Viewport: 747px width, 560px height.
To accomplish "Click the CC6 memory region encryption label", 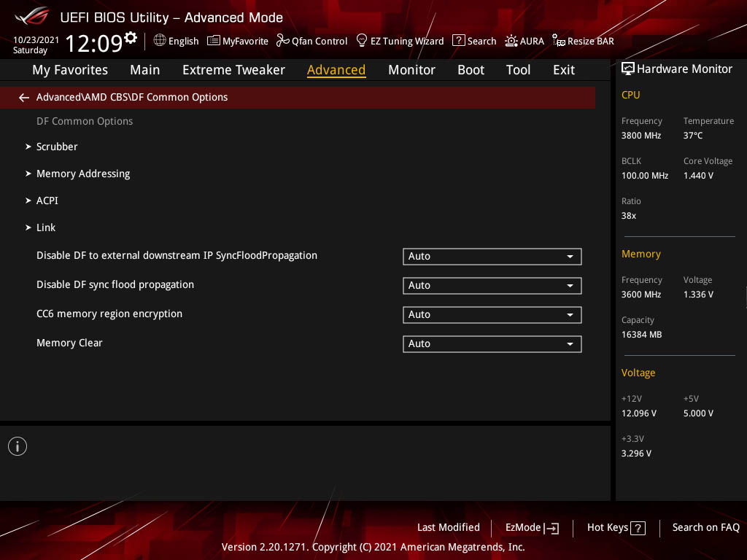I will tap(109, 314).
